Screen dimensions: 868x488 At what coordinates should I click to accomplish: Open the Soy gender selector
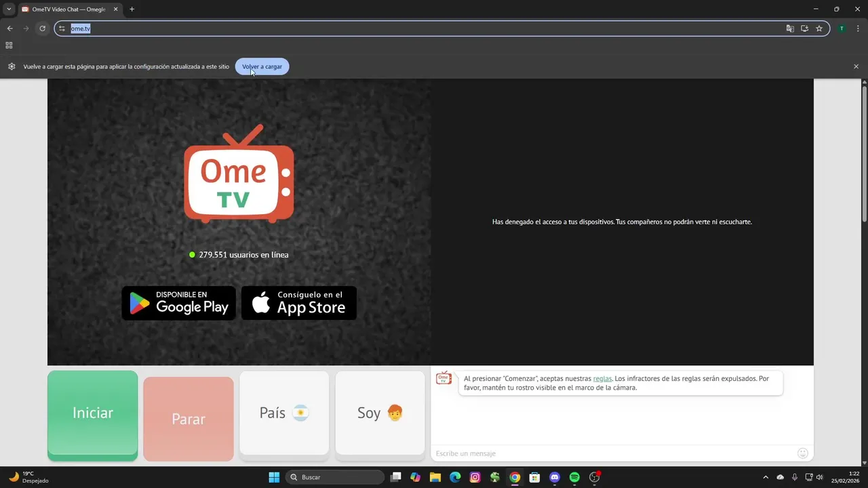click(x=380, y=412)
